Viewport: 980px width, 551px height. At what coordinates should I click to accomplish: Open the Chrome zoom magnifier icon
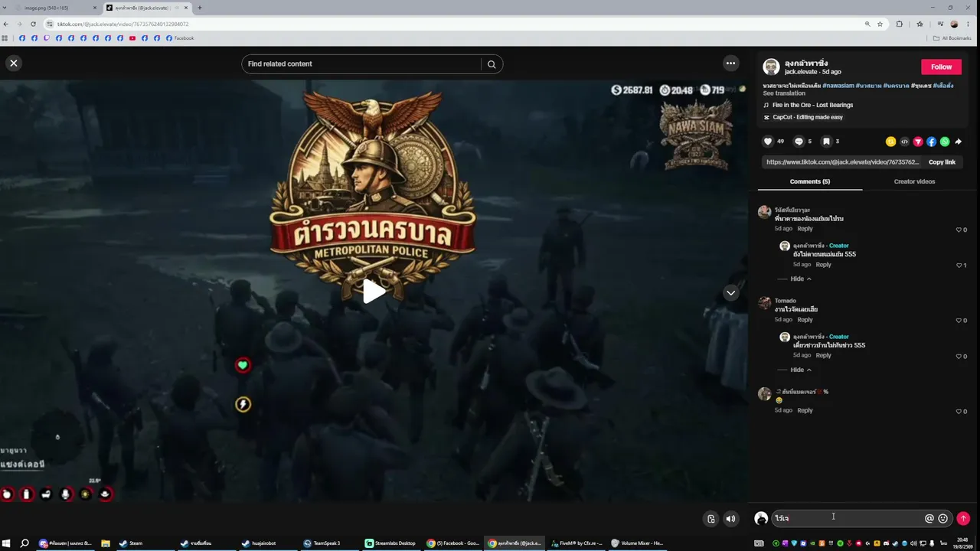867,24
